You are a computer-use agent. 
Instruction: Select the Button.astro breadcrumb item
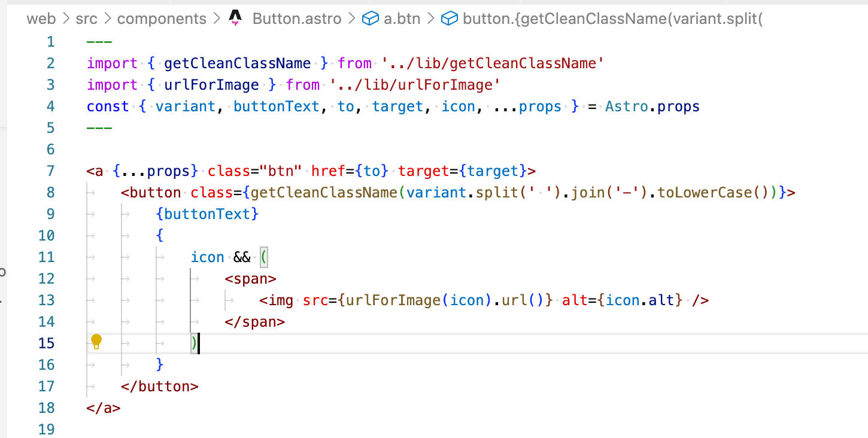(297, 19)
